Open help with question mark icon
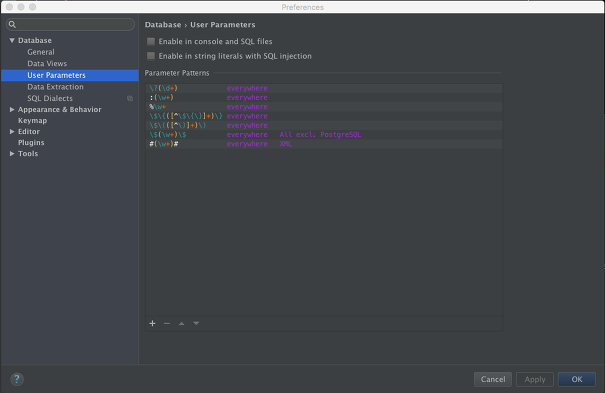The image size is (605, 393). 17,379
